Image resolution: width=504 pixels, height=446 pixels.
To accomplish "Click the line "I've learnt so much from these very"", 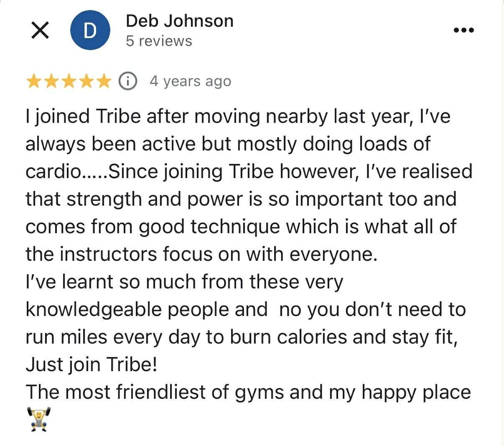I will 184,281.
